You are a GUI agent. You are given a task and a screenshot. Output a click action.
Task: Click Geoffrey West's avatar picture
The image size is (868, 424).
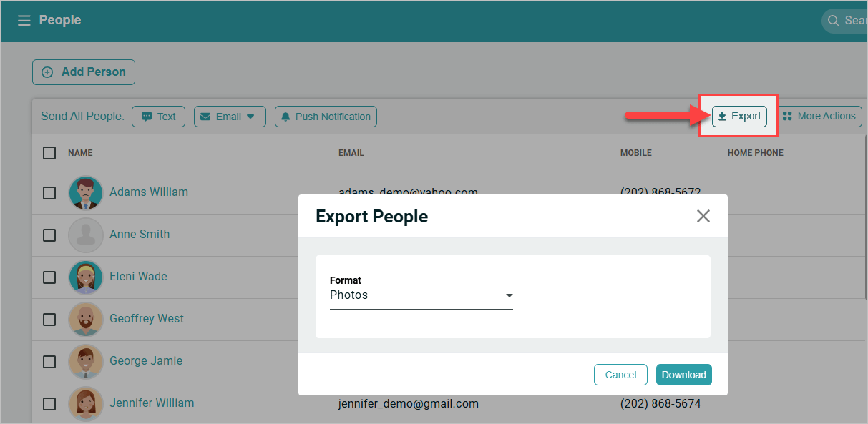point(86,319)
